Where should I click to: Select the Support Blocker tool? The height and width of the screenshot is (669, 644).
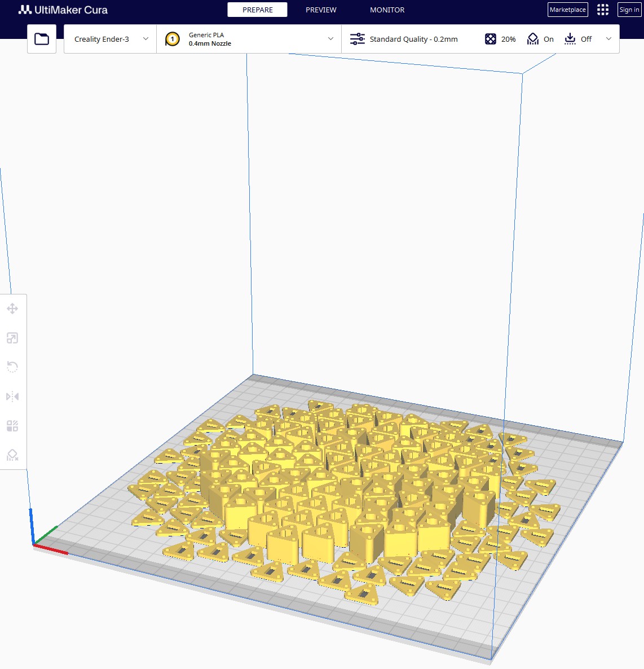(x=12, y=455)
